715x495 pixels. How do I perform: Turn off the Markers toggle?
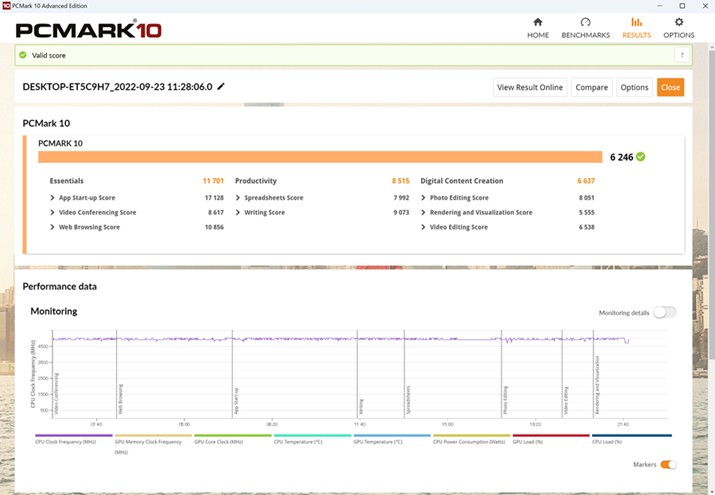pyautogui.click(x=668, y=464)
